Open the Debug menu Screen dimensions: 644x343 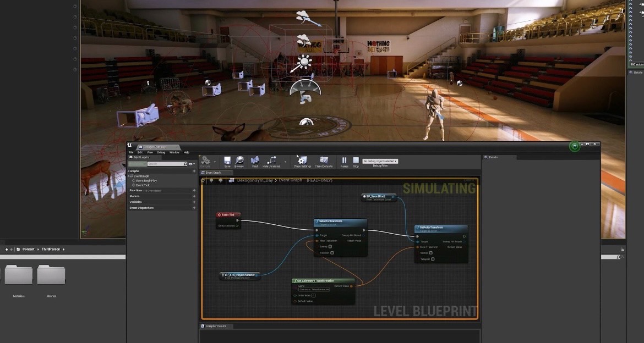tap(161, 152)
